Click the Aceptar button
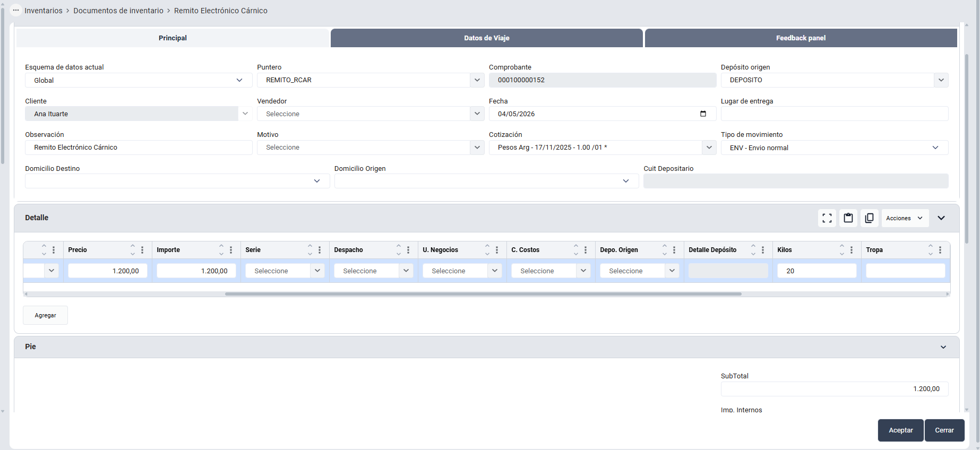The width and height of the screenshot is (980, 450). point(901,430)
